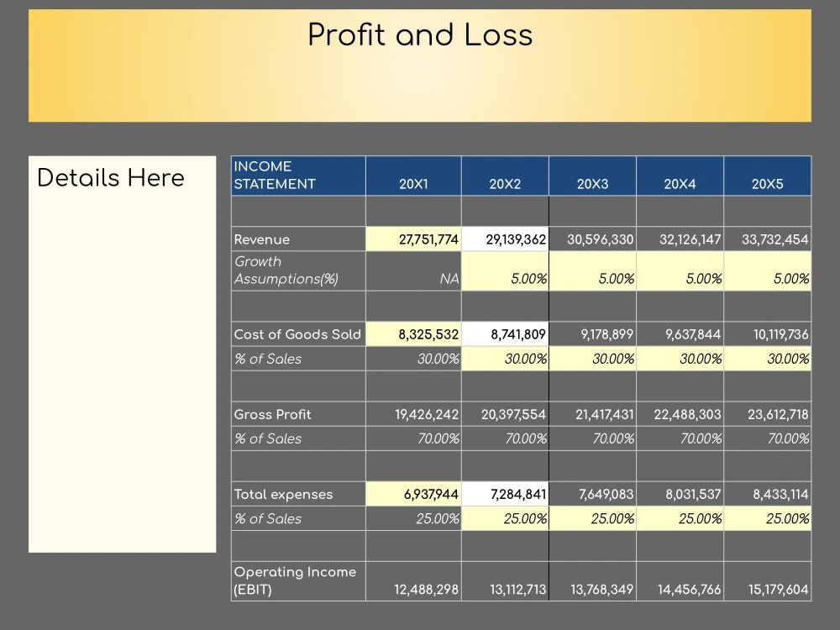Select the 20X1 column header

click(x=413, y=181)
